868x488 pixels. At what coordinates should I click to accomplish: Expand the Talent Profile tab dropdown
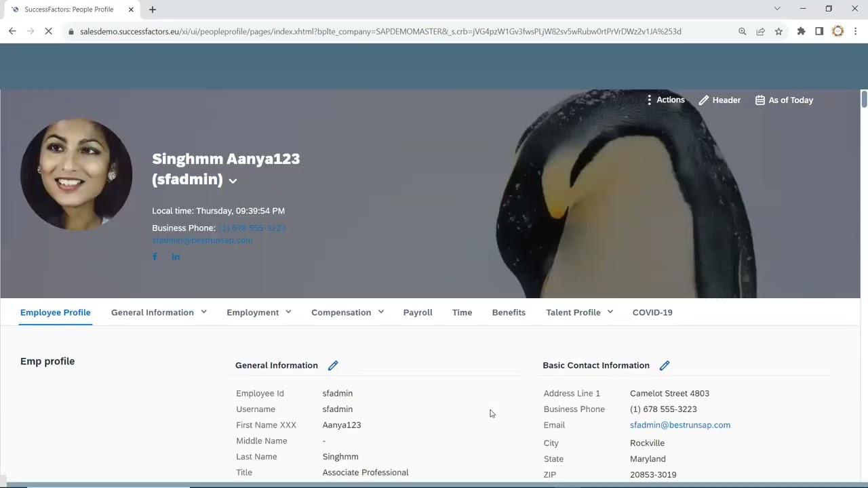(x=610, y=312)
